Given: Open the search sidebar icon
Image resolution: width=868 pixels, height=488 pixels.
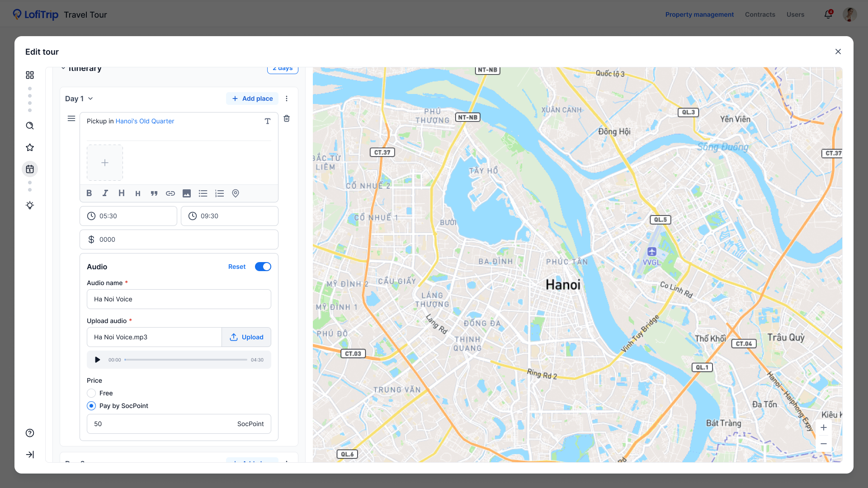Looking at the screenshot, I should pyautogui.click(x=30, y=126).
